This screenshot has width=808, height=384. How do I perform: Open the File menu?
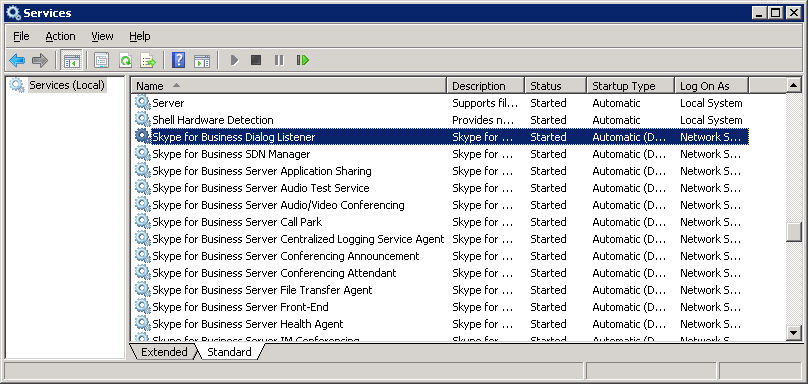point(21,36)
